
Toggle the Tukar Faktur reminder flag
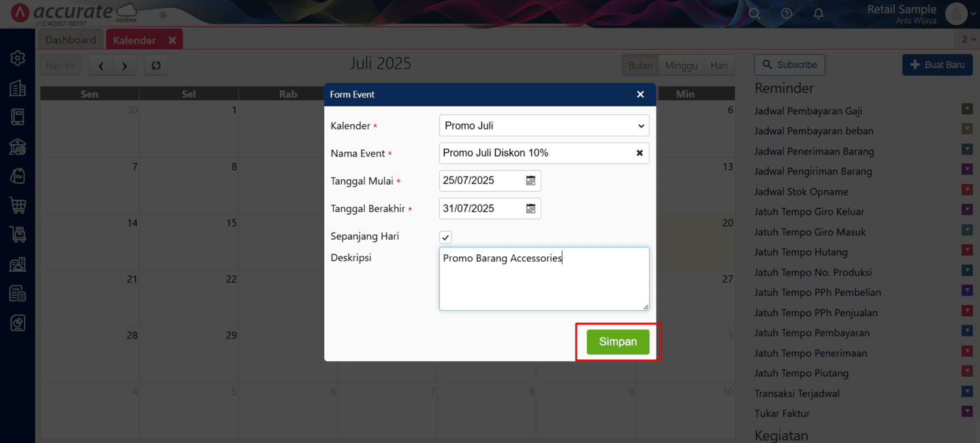point(966,411)
